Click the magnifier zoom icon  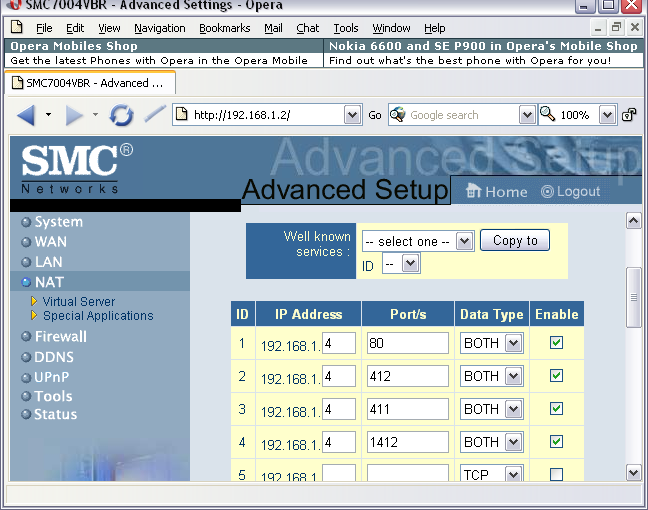[547, 114]
